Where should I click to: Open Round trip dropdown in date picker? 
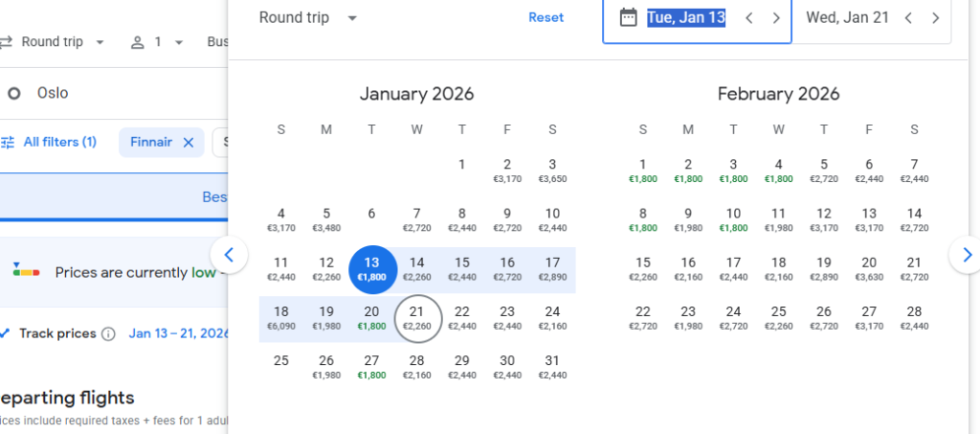click(309, 17)
